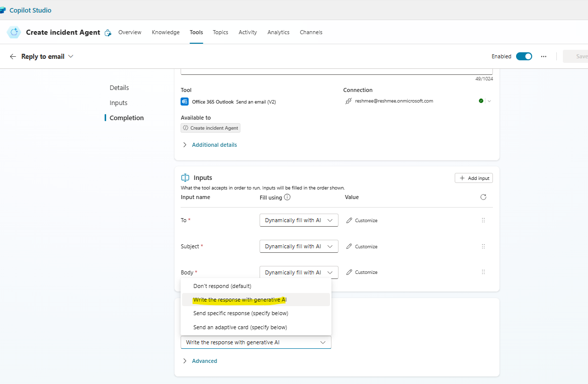Choose Send an adaptive card option
This screenshot has height=384, width=588.
(x=240, y=327)
